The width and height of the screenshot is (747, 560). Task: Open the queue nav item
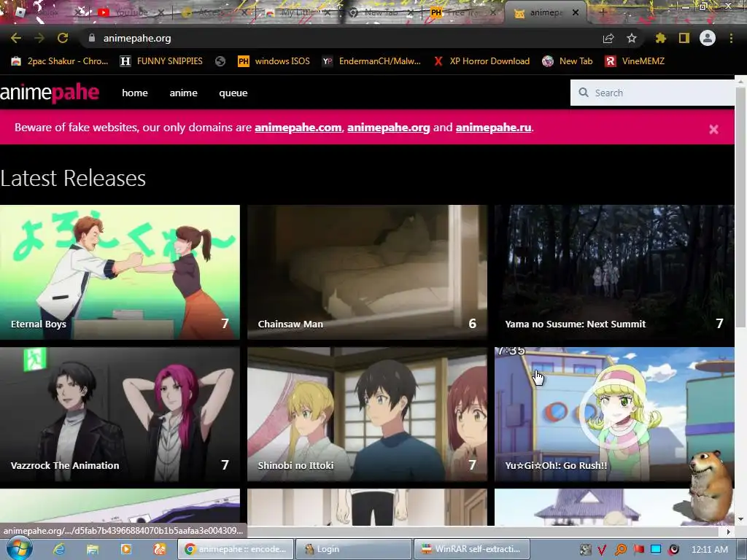tap(233, 93)
